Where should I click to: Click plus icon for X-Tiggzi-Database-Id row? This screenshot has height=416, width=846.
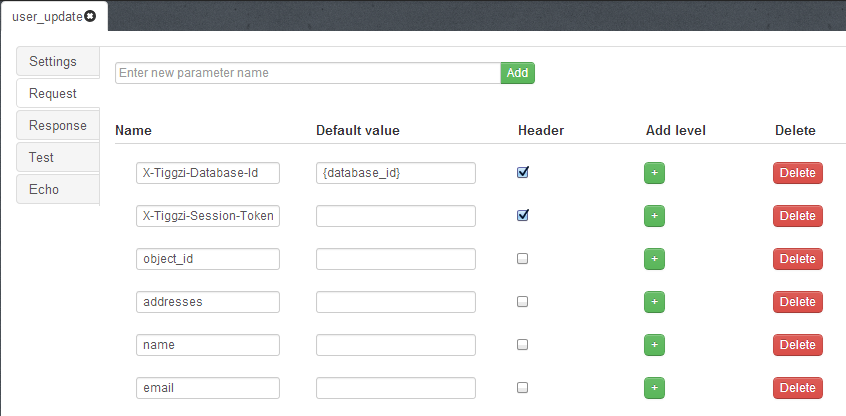tap(654, 173)
